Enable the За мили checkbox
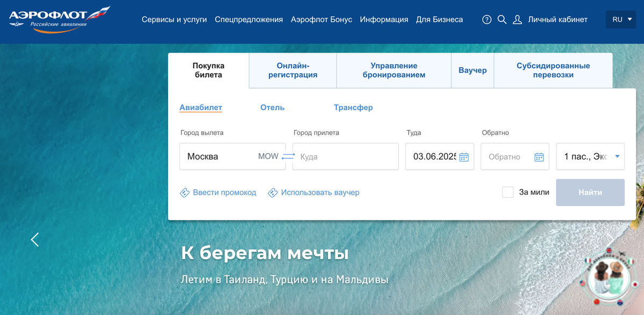Image resolution: width=644 pixels, height=315 pixels. click(508, 192)
